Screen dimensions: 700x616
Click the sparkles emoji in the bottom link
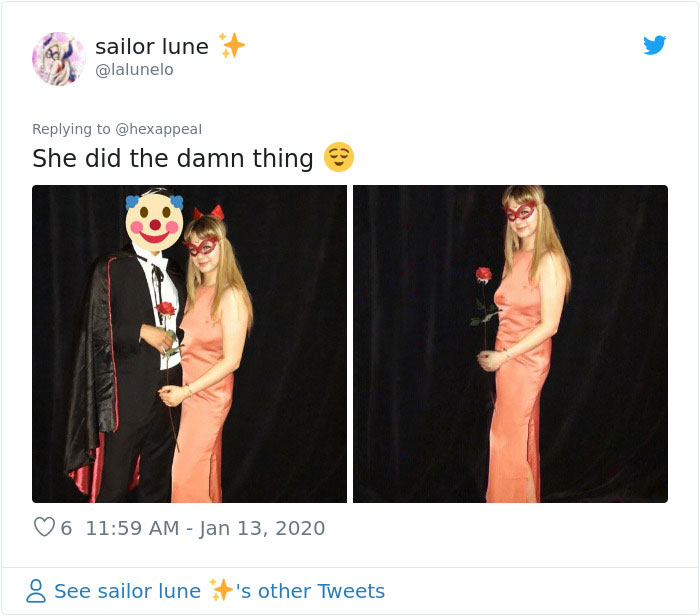(221, 590)
